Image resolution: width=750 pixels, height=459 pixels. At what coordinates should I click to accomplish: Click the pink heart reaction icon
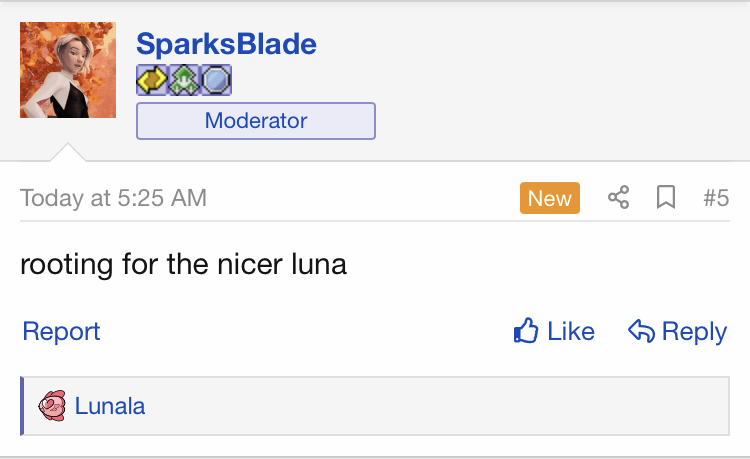pos(52,405)
